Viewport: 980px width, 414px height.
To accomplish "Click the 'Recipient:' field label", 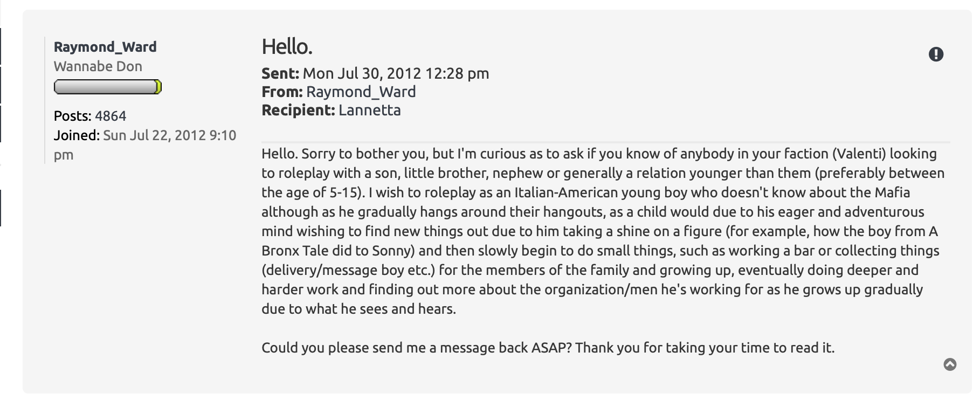I will click(298, 110).
